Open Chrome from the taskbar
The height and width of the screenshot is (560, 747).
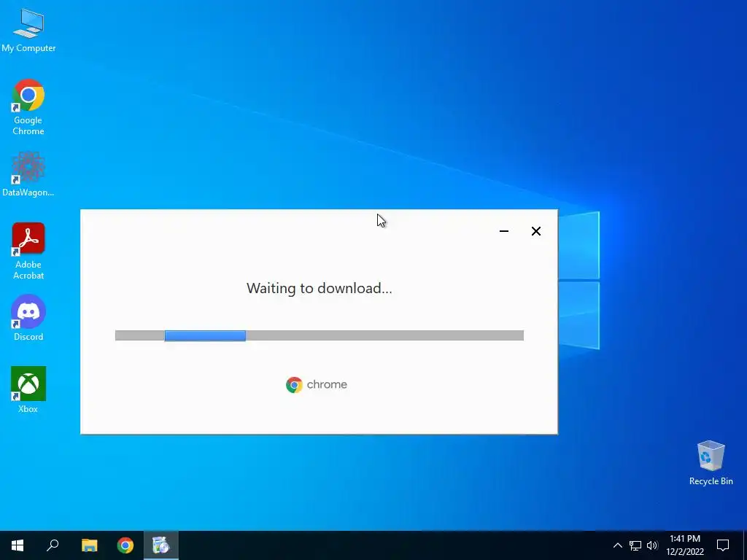(125, 545)
